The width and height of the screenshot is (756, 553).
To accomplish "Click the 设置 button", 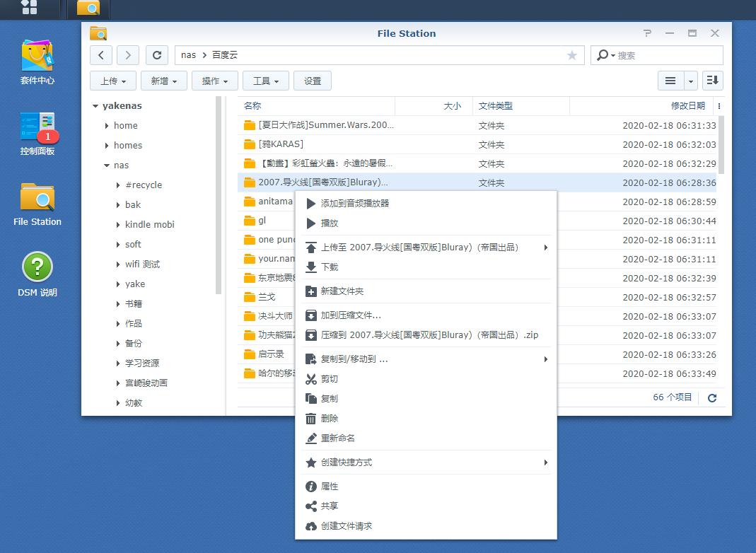I will (312, 80).
